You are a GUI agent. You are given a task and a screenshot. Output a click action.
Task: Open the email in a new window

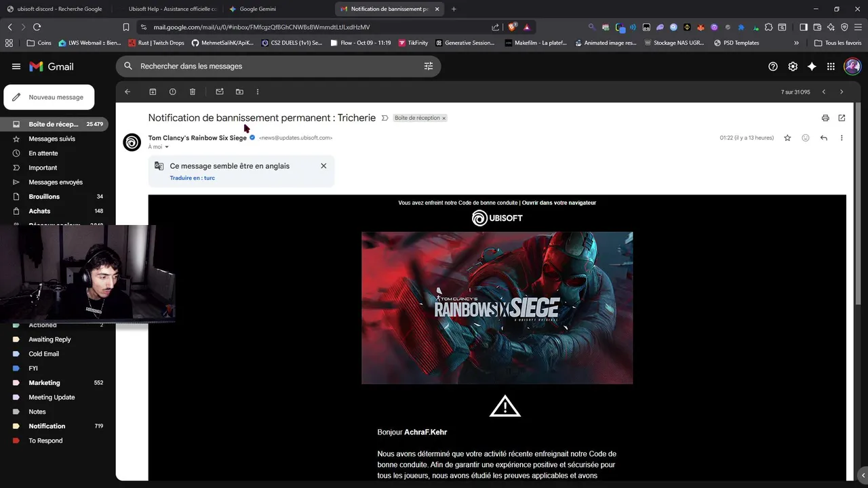point(842,118)
